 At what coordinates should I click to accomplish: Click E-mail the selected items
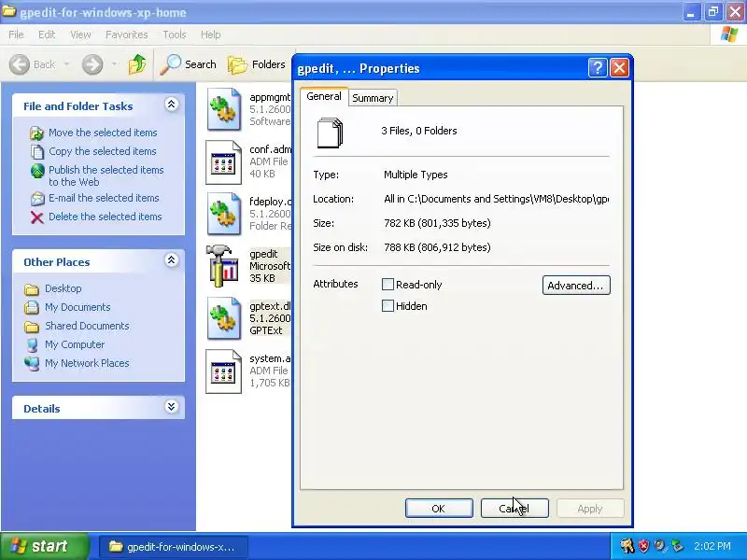pos(104,198)
